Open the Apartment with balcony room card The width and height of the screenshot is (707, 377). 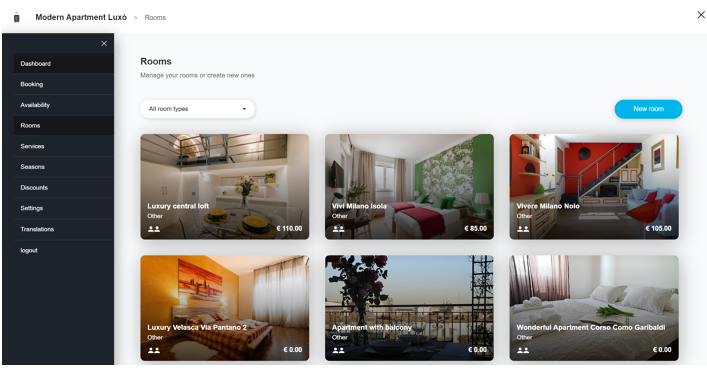pos(409,308)
